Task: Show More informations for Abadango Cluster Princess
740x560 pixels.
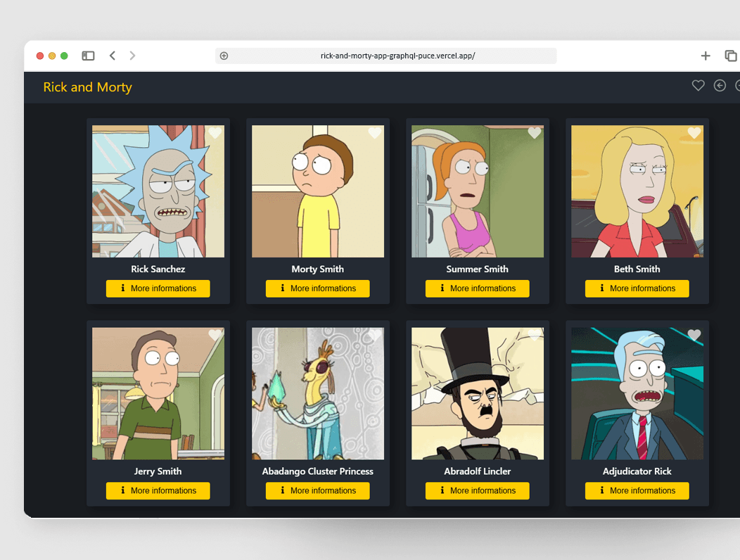Action: coord(318,490)
